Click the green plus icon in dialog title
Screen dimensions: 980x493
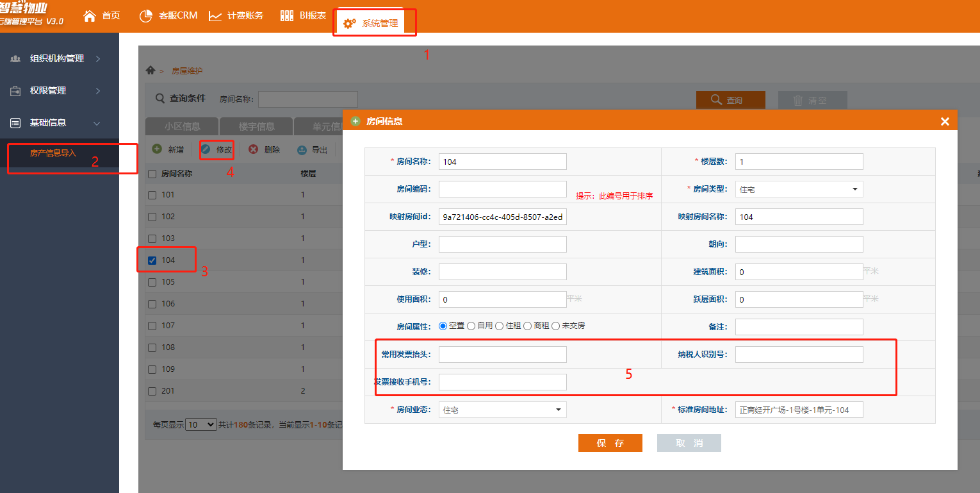[x=355, y=121]
